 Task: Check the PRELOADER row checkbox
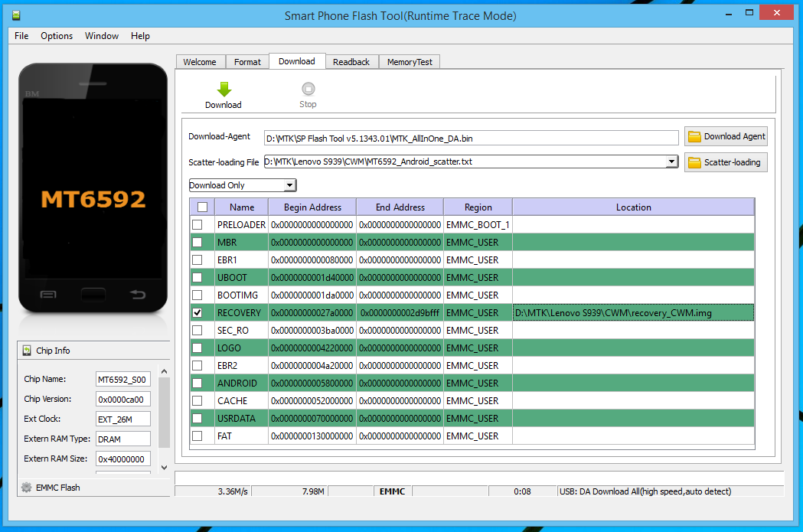pos(197,225)
